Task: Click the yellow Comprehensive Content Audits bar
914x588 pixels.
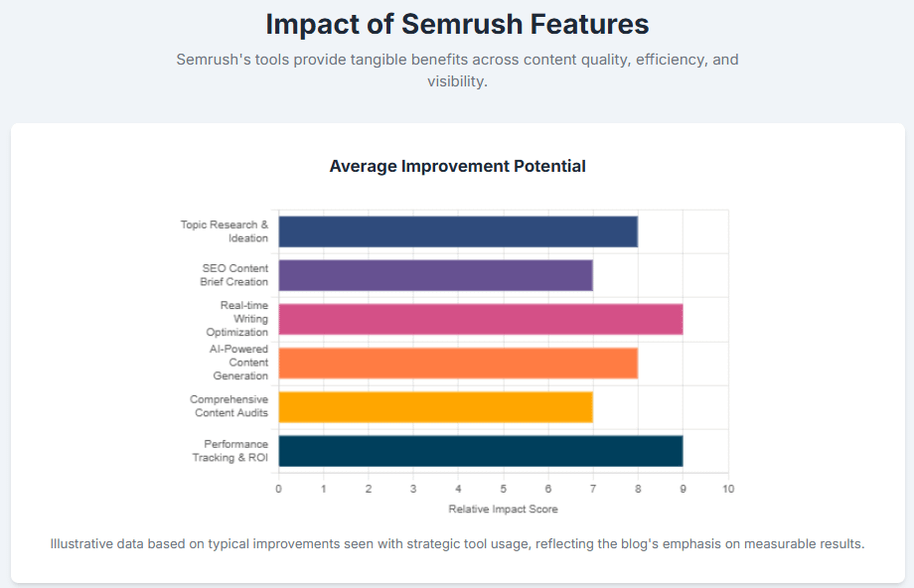Action: tap(435, 406)
